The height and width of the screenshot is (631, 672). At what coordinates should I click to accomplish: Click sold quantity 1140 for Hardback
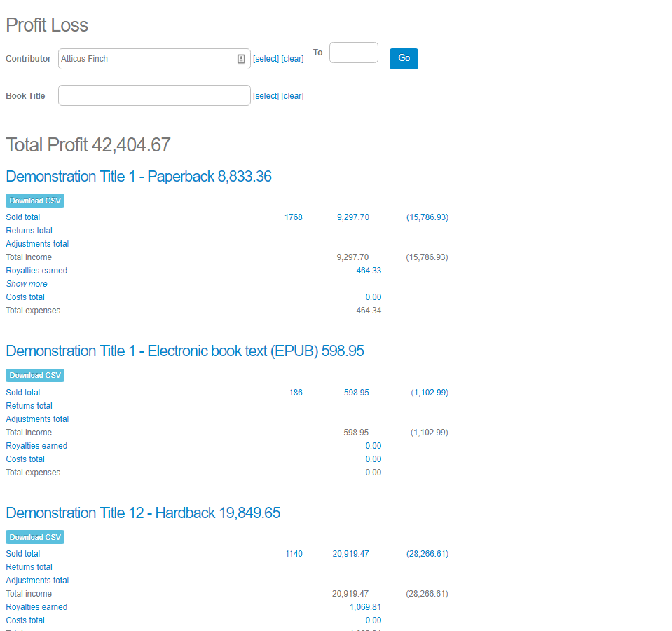[x=294, y=554]
